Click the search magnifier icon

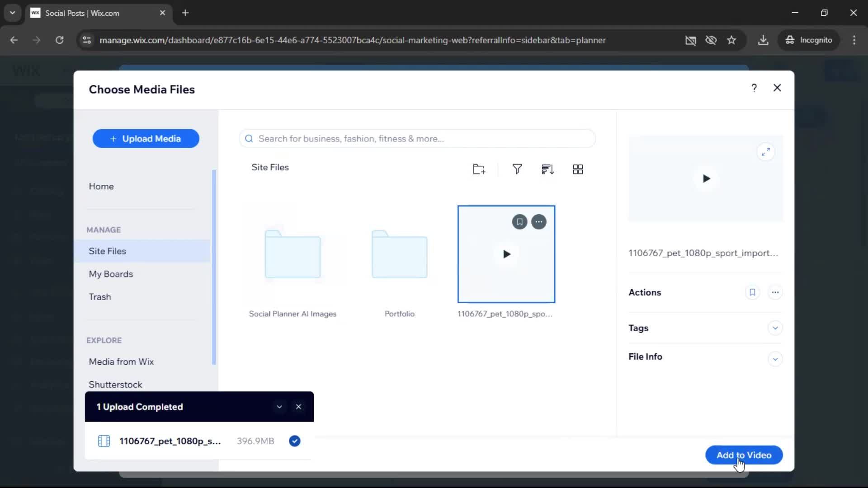click(x=249, y=139)
